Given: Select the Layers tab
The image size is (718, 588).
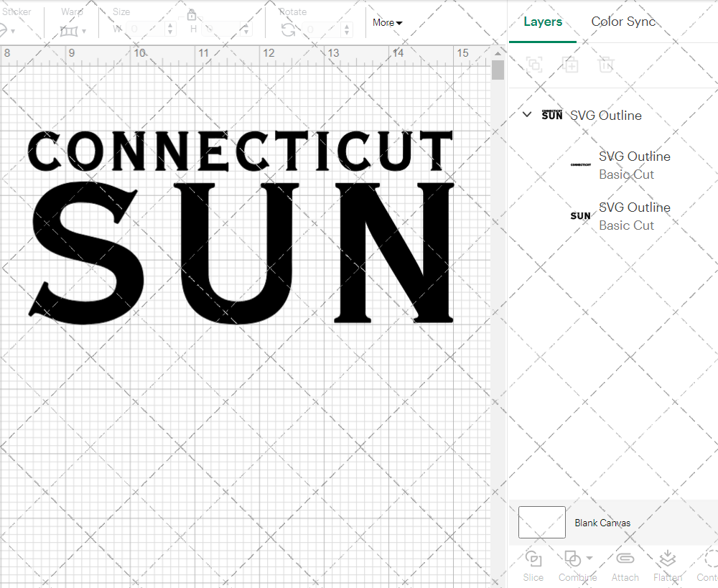Looking at the screenshot, I should pos(543,22).
